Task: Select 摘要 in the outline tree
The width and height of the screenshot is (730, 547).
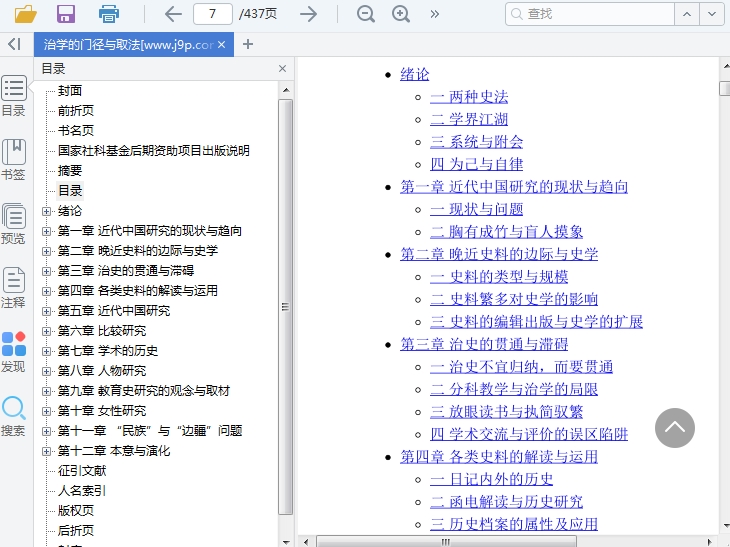Action: point(70,170)
